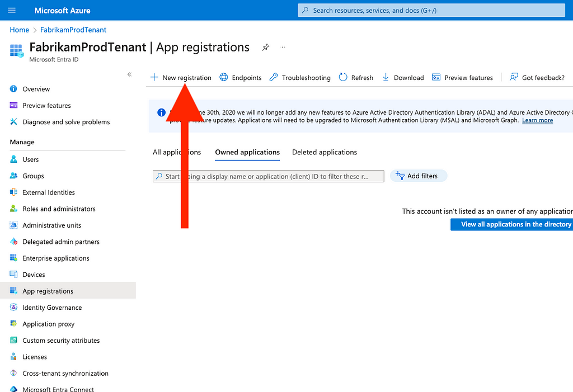Image resolution: width=573 pixels, height=392 pixels.
Task: Switch to the All applications tab
Action: (x=177, y=152)
